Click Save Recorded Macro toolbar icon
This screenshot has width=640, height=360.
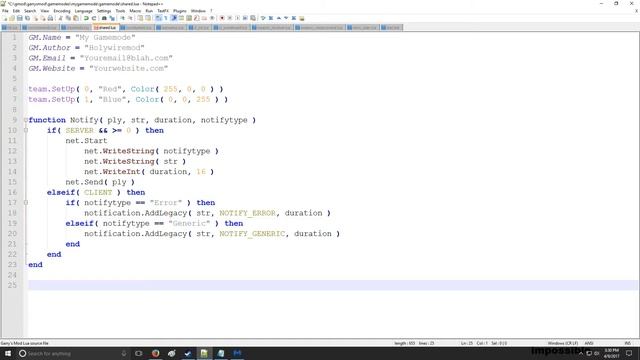[253, 18]
